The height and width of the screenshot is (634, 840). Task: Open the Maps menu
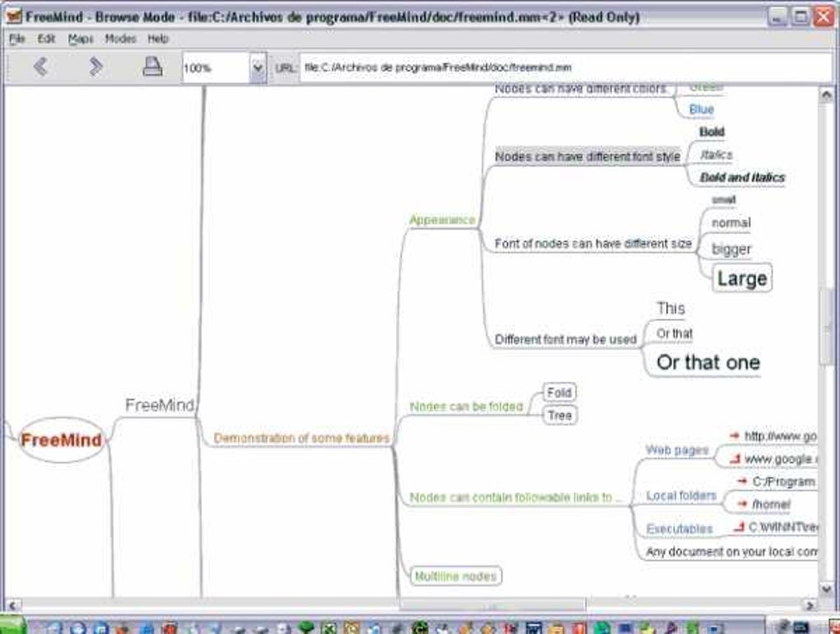coord(81,39)
